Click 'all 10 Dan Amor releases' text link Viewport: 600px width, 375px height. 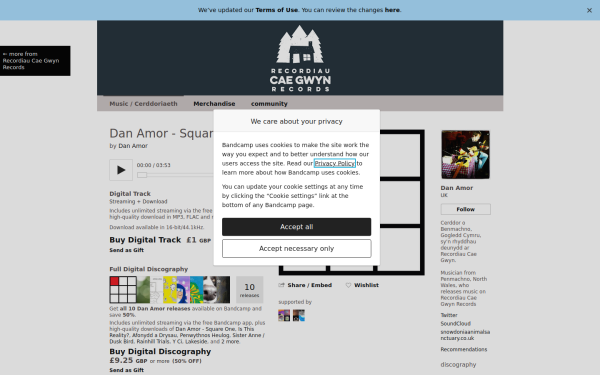pos(155,308)
